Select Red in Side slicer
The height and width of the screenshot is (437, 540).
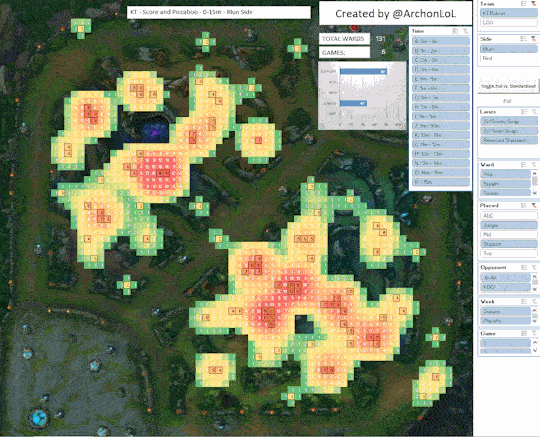509,58
